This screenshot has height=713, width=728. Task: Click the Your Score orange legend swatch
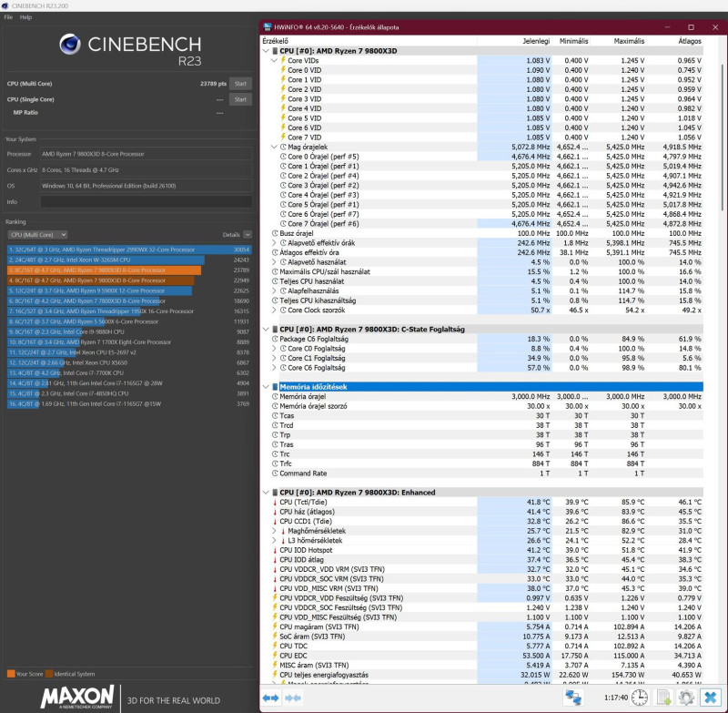pyautogui.click(x=11, y=674)
